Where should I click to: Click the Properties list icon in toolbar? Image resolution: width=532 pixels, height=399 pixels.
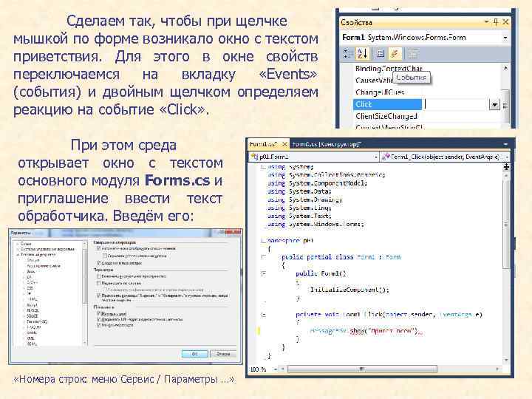381,53
